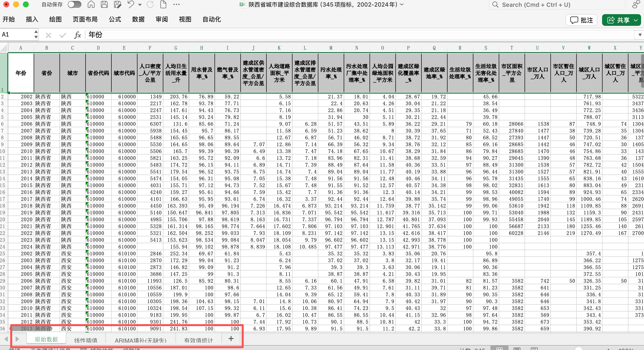
Task: Click the insert function fx icon
Action: [78, 35]
